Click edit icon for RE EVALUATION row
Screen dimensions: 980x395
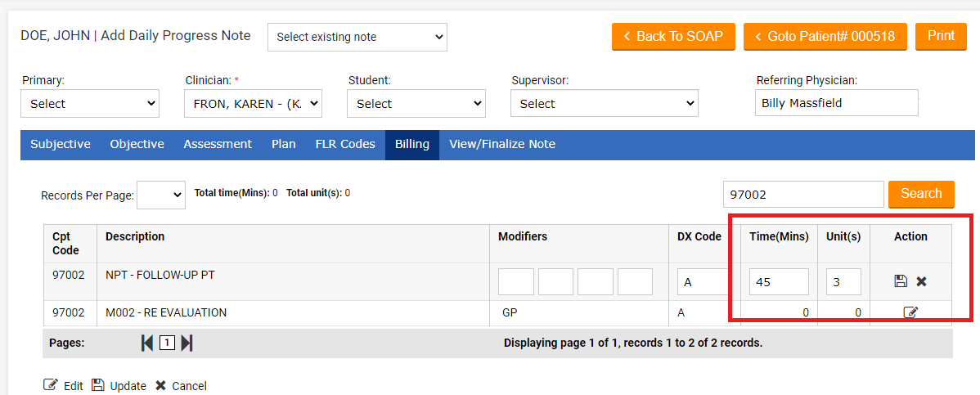pos(910,312)
